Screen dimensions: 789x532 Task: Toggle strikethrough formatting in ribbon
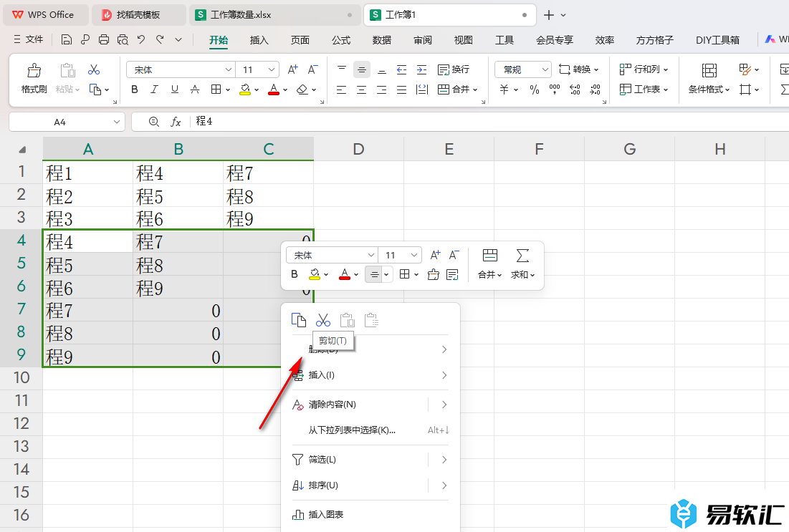click(195, 90)
